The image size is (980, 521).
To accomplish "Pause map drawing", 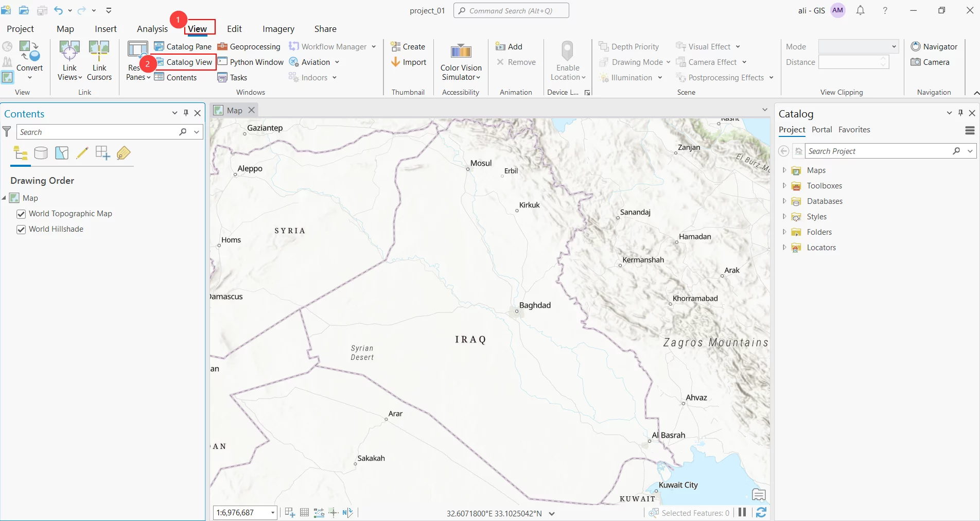I will [742, 512].
